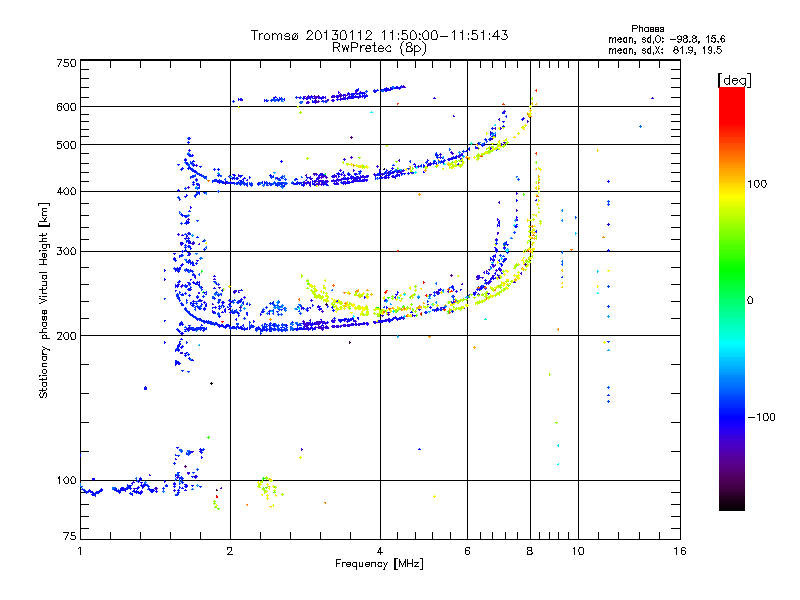Select the 'mean, sd,X: 81.9, 19.5' line
The height and width of the screenshot is (600, 800).
(665, 50)
